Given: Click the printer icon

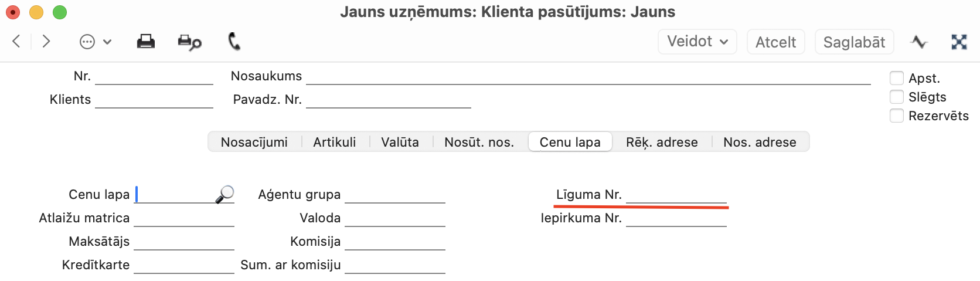Looking at the screenshot, I should 145,42.
